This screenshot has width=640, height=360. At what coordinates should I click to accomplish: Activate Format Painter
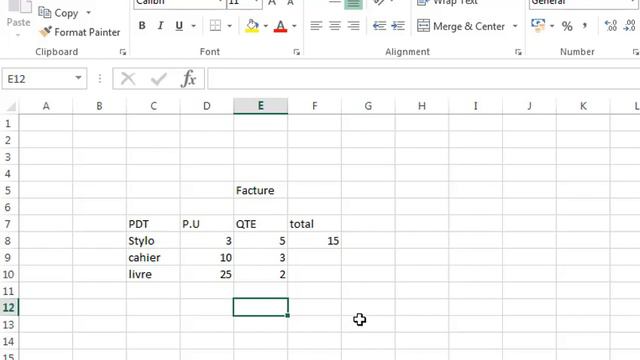click(80, 32)
